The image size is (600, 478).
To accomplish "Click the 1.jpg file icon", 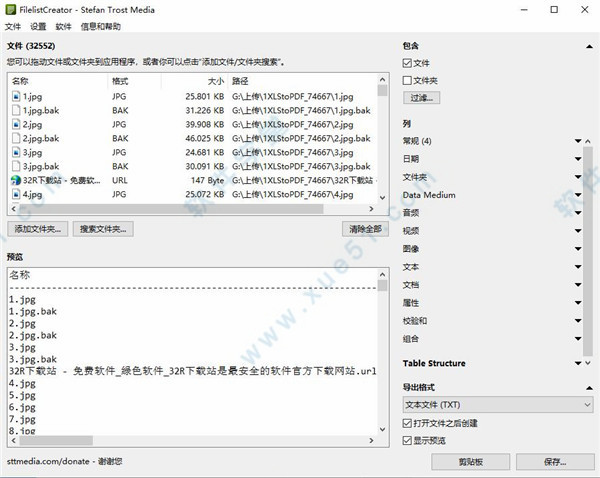I will click(16, 96).
